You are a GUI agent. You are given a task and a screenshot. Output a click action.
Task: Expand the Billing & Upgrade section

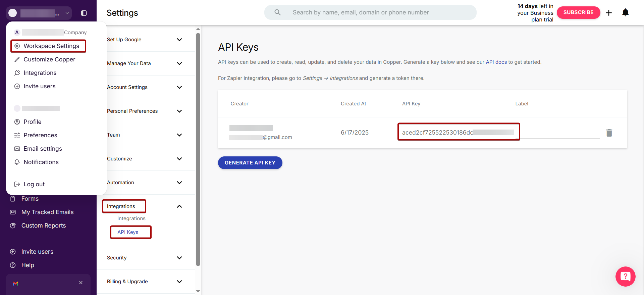(x=179, y=282)
